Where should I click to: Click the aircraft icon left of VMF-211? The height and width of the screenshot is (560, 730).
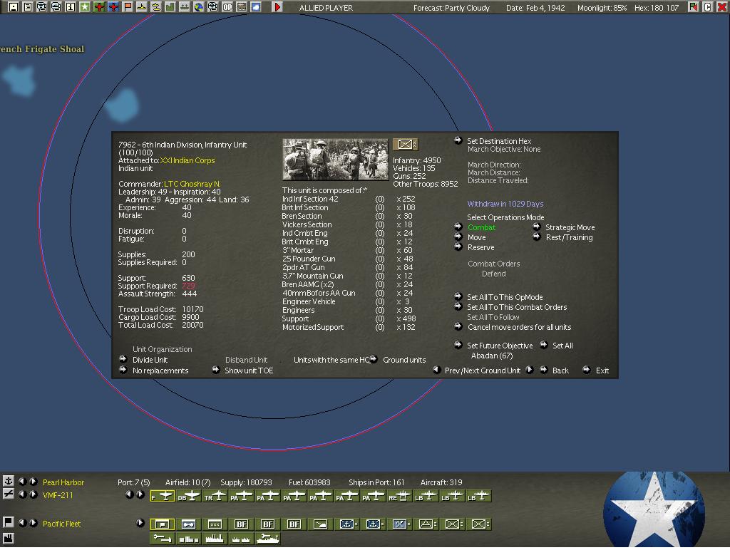click(9, 494)
